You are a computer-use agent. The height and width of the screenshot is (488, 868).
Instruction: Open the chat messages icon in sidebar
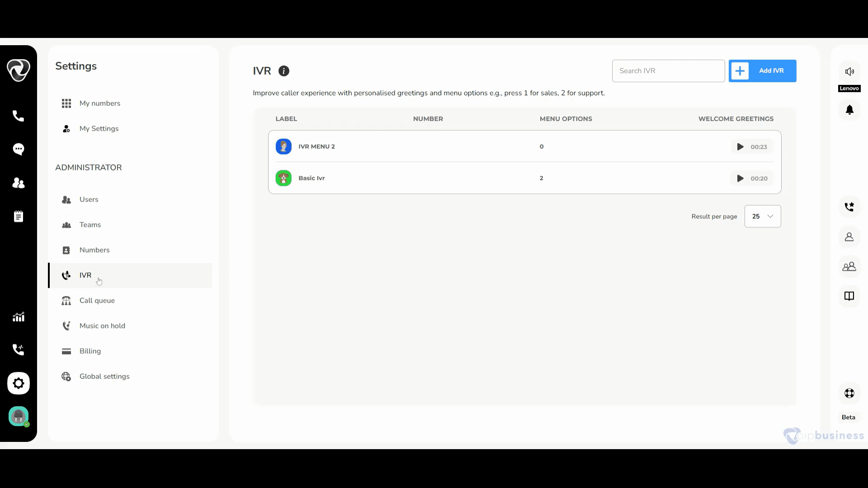point(18,149)
